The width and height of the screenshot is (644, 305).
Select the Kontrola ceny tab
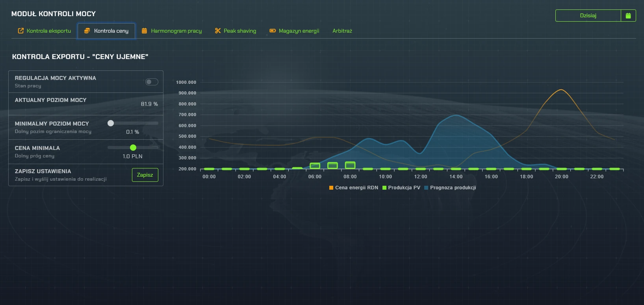point(106,31)
